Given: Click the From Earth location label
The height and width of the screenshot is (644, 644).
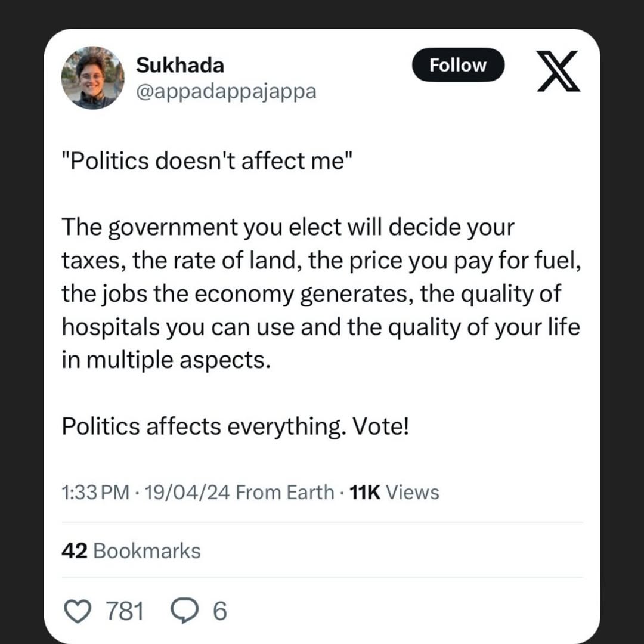Looking at the screenshot, I should [285, 493].
